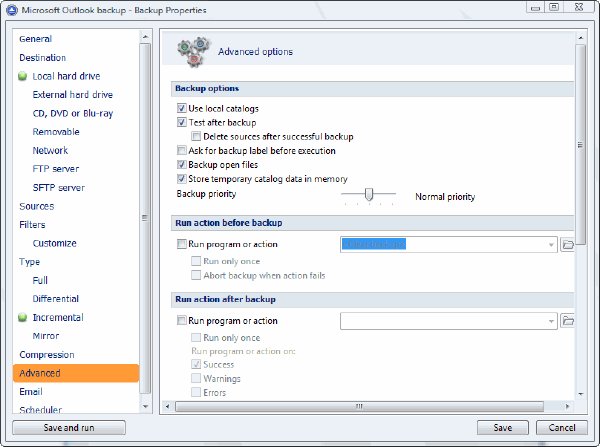This screenshot has height=447, width=600.
Task: Uncheck Test after backup
Action: click(181, 122)
